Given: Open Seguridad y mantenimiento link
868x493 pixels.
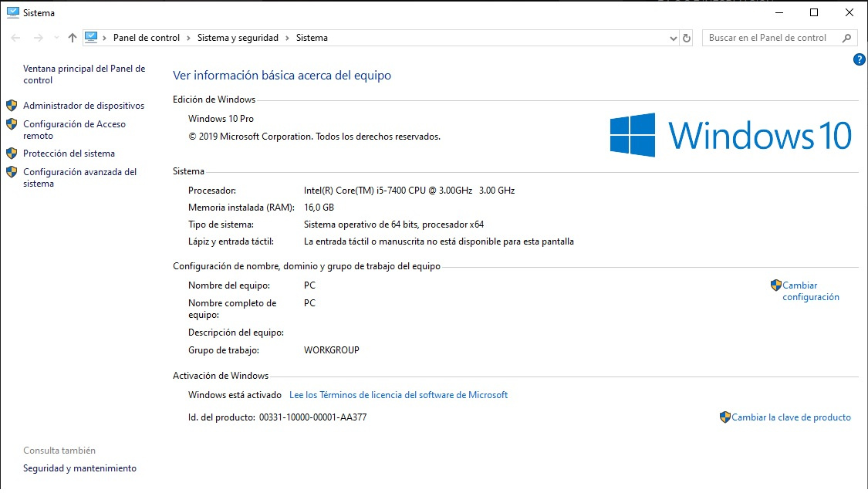Looking at the screenshot, I should pyautogui.click(x=79, y=468).
